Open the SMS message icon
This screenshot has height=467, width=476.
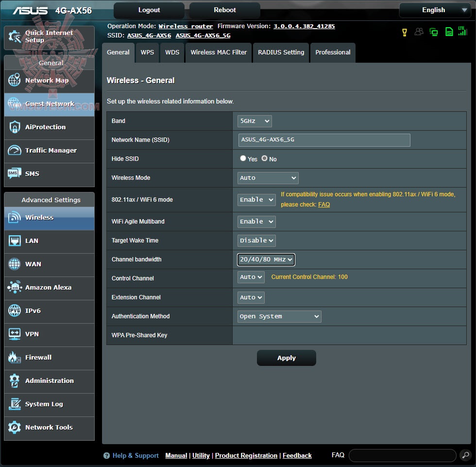pos(14,173)
